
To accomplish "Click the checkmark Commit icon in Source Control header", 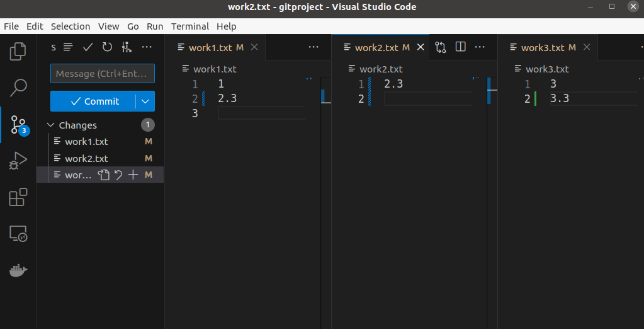I will [x=88, y=47].
